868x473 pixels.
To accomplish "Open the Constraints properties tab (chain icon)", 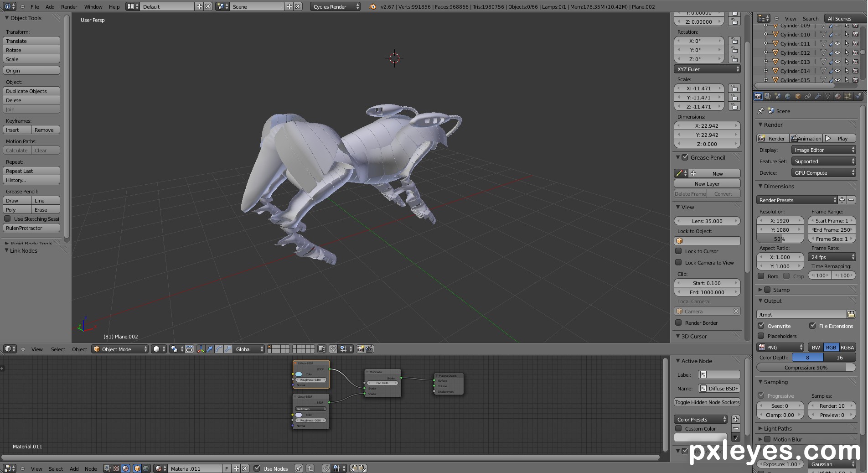I will [x=808, y=96].
